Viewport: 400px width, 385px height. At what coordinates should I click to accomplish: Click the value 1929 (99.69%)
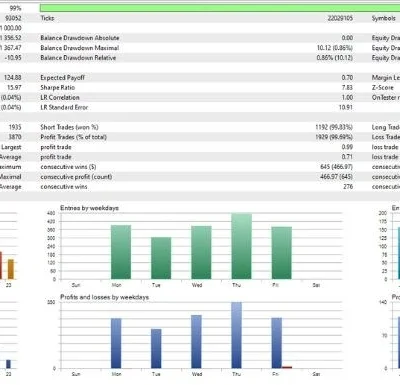click(x=334, y=137)
